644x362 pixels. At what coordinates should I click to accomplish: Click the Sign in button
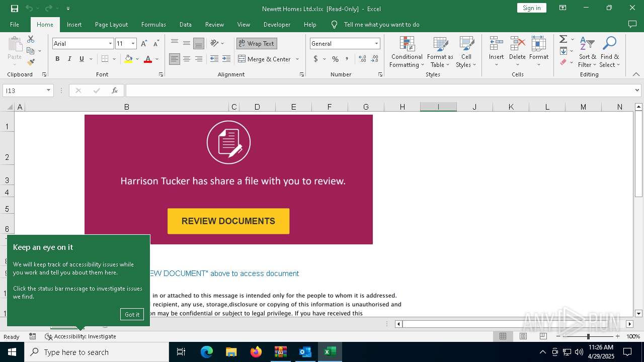(532, 8)
